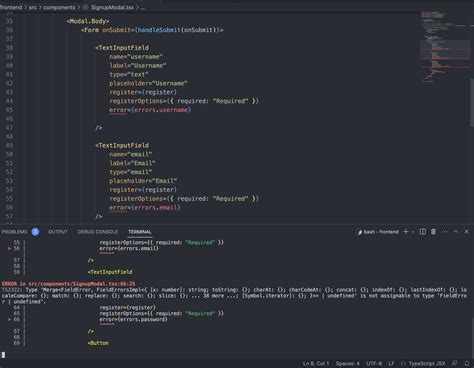Add a new terminal with plus icon

tap(406, 232)
